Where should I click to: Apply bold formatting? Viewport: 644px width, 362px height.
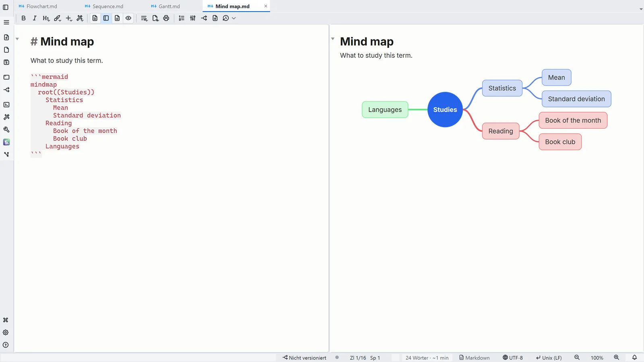[x=23, y=18]
